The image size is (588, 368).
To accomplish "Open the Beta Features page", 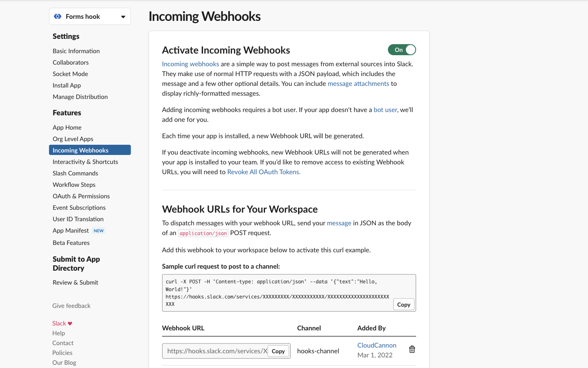I will pos(71,242).
